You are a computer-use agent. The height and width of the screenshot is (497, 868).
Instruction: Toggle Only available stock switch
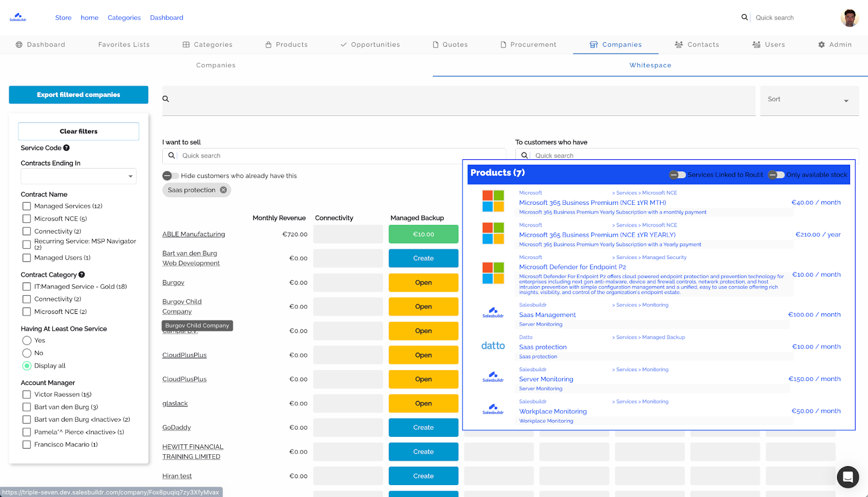776,175
